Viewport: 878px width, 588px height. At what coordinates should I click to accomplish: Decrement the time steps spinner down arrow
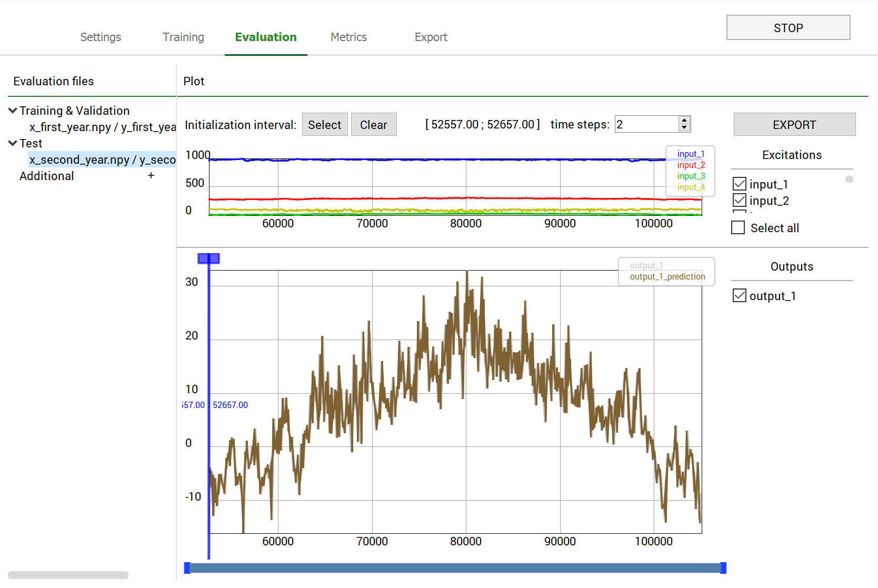coord(684,128)
